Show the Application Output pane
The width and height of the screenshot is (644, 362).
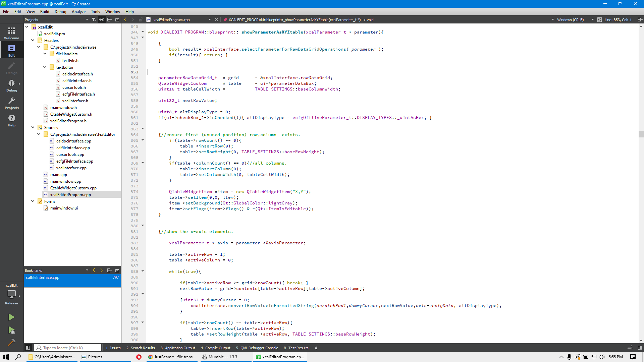tap(178, 348)
